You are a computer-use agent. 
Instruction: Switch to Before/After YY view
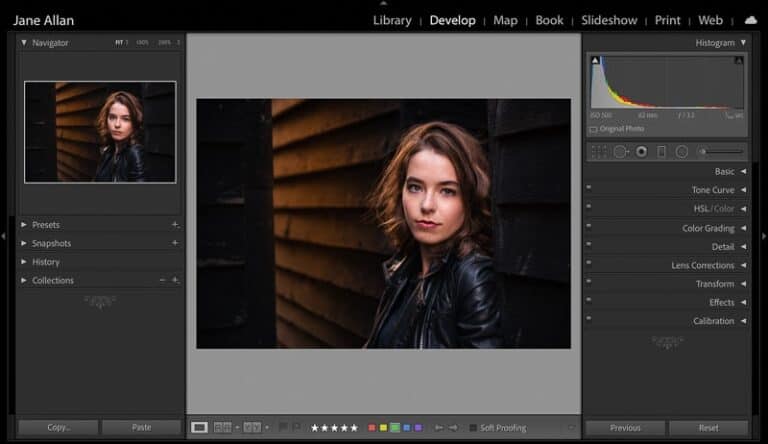click(x=252, y=428)
